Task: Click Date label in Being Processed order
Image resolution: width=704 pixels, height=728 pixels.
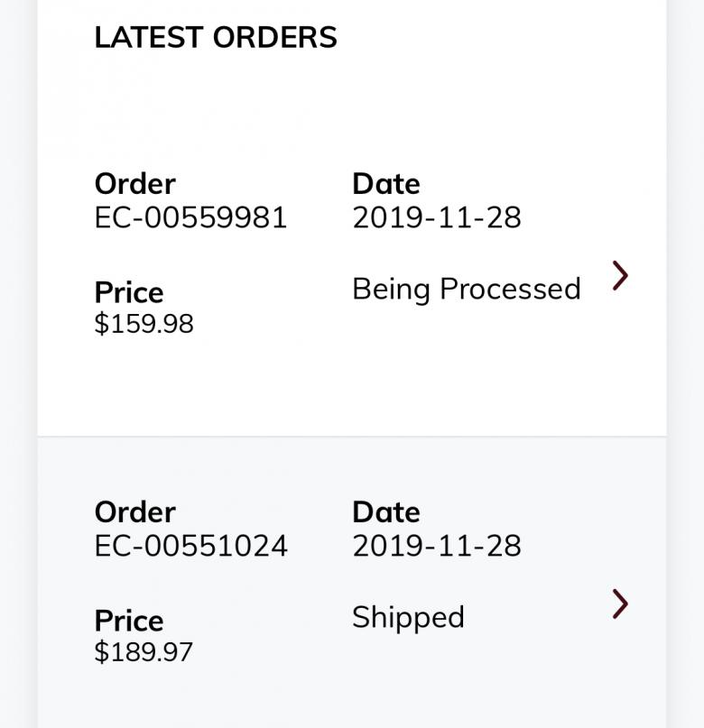Action: click(385, 184)
